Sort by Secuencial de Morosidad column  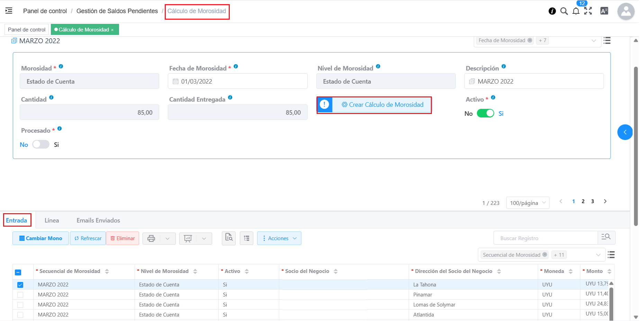click(107, 271)
